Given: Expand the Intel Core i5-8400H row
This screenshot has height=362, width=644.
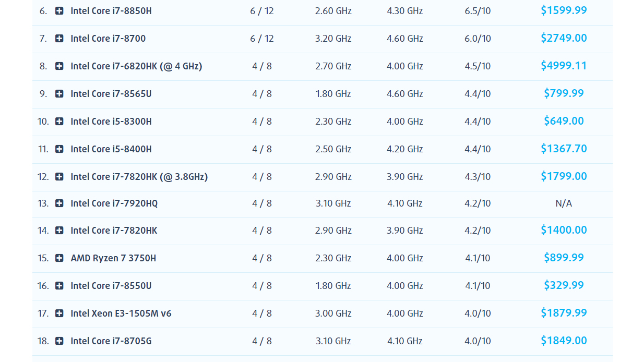Looking at the screenshot, I should [x=59, y=149].
